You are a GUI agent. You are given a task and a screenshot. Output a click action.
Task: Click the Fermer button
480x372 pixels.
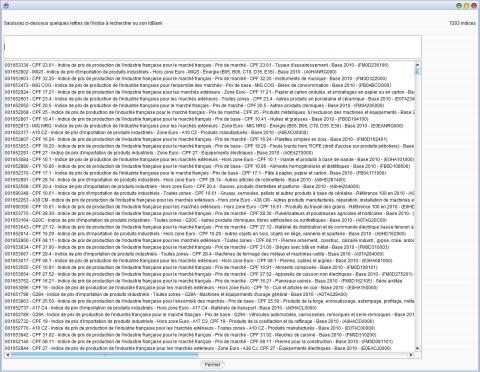tap(212, 364)
